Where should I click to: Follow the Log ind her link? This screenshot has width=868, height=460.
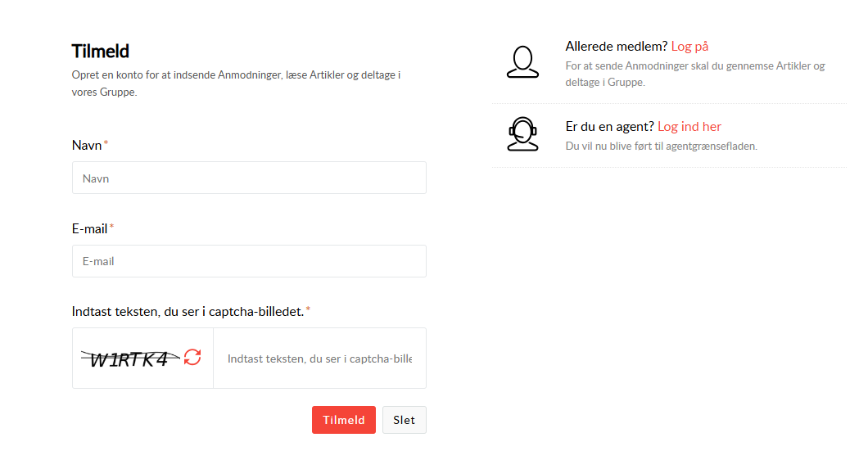pos(689,126)
